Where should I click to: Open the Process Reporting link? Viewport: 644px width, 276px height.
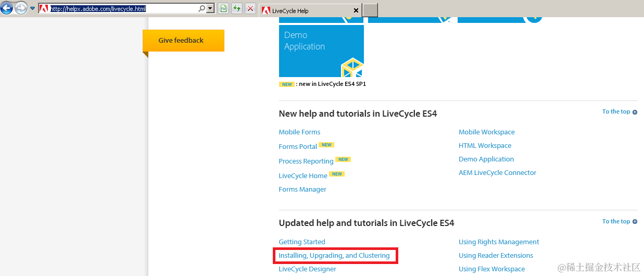(306, 161)
